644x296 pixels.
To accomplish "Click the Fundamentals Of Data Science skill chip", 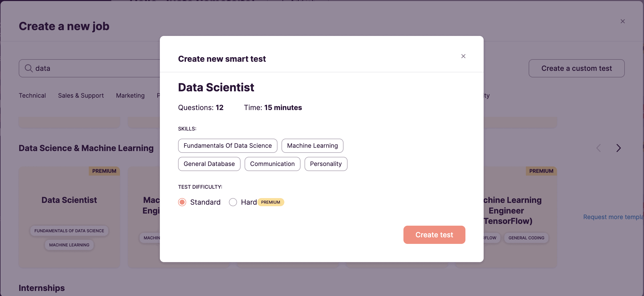I will click(x=228, y=146).
